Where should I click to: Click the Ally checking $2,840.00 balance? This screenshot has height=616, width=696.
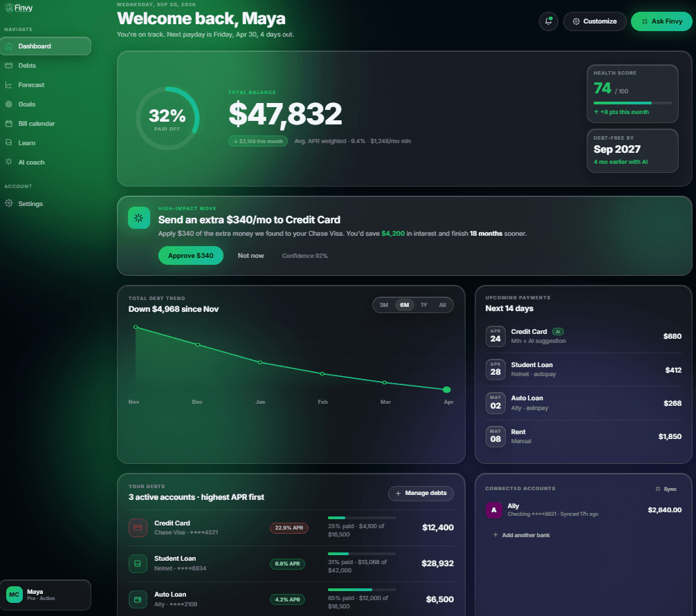pos(664,510)
